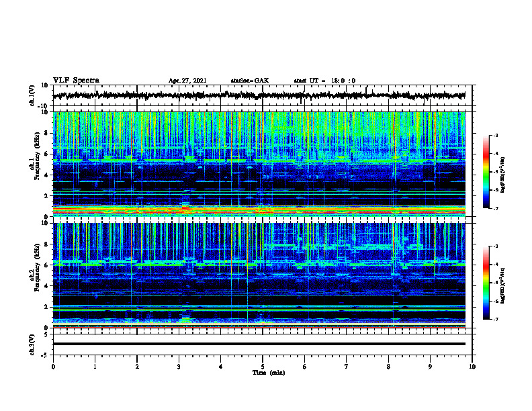This screenshot has width=532, height=411.
Task: Click time axis tick label "6"
Action: tap(304, 367)
